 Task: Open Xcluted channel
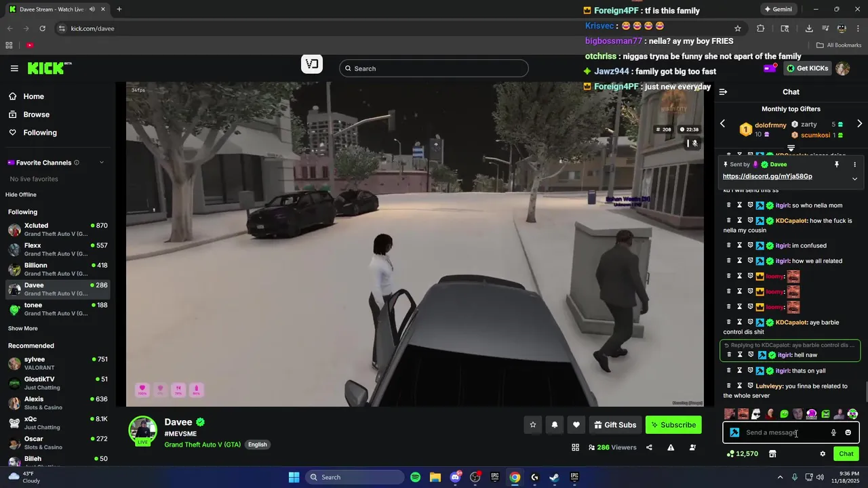[x=58, y=230]
